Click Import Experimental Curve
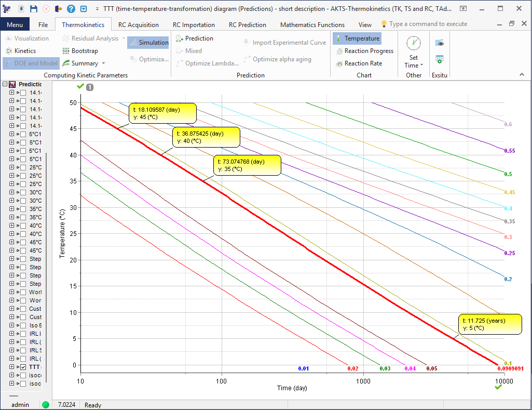 284,43
